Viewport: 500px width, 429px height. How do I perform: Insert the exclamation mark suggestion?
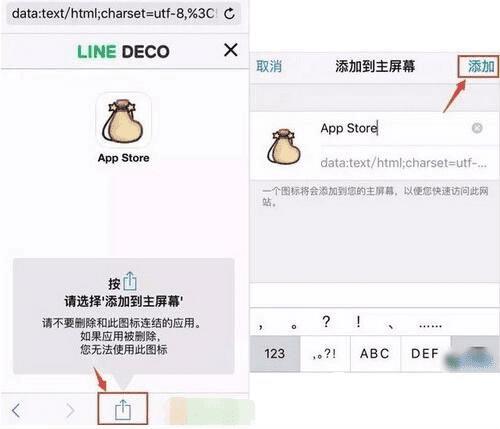pos(358,322)
